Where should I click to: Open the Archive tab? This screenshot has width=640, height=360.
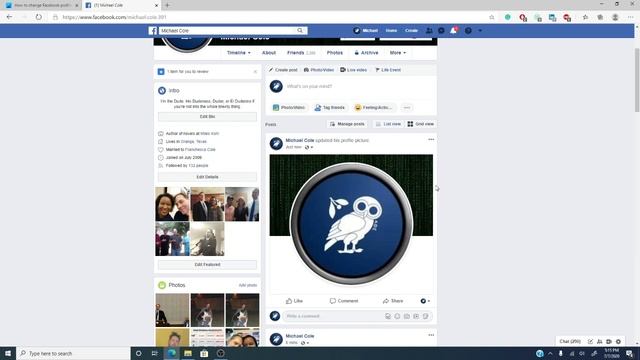click(366, 53)
